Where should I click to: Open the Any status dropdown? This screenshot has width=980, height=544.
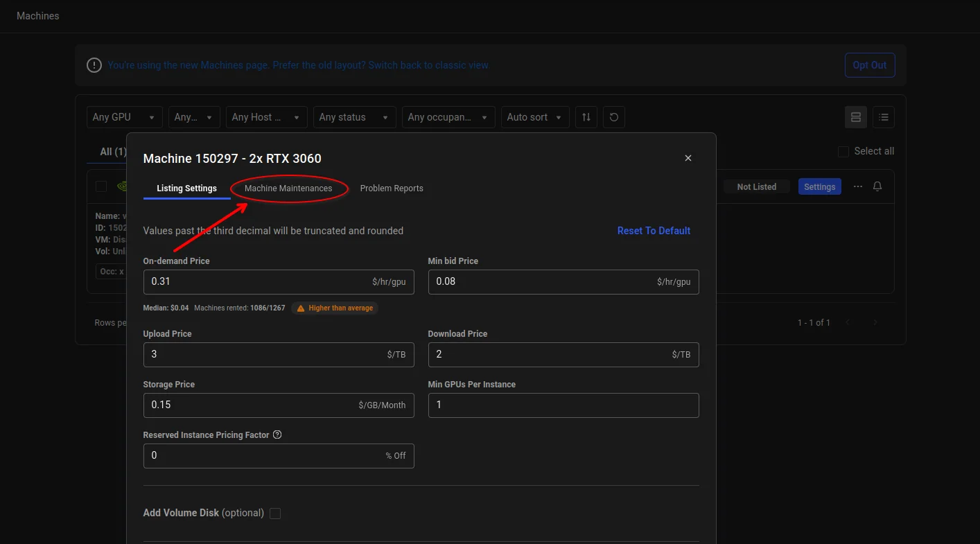[x=354, y=117]
